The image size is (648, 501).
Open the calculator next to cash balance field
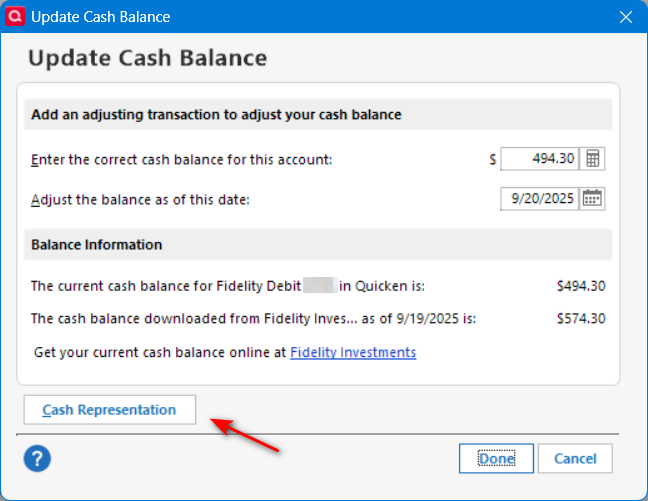pyautogui.click(x=592, y=159)
